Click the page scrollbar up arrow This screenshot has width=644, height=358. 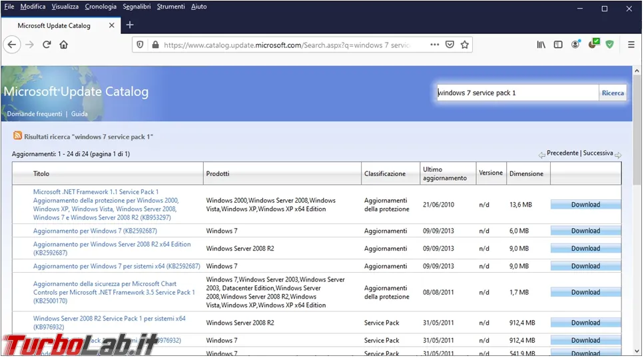click(x=637, y=71)
